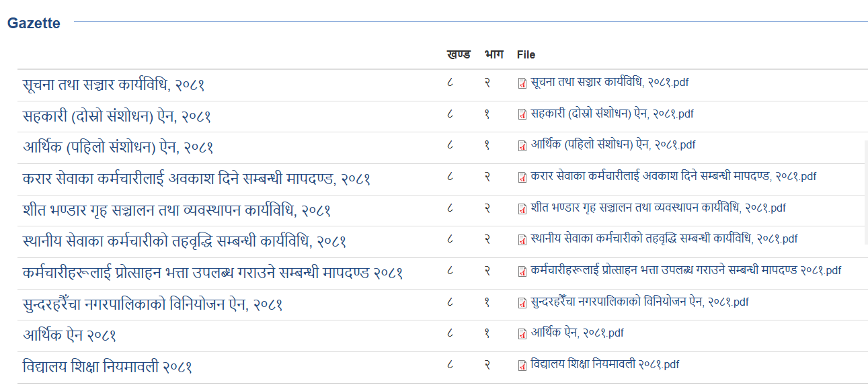The height and width of the screenshot is (387, 868).
Task: Open शीत भण्डार गृह सञ्चालन कार्यविधि PDF link
Action: (658, 208)
